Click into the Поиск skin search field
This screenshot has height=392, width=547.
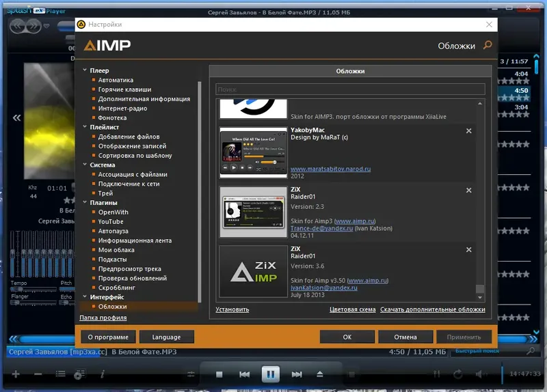(x=350, y=89)
